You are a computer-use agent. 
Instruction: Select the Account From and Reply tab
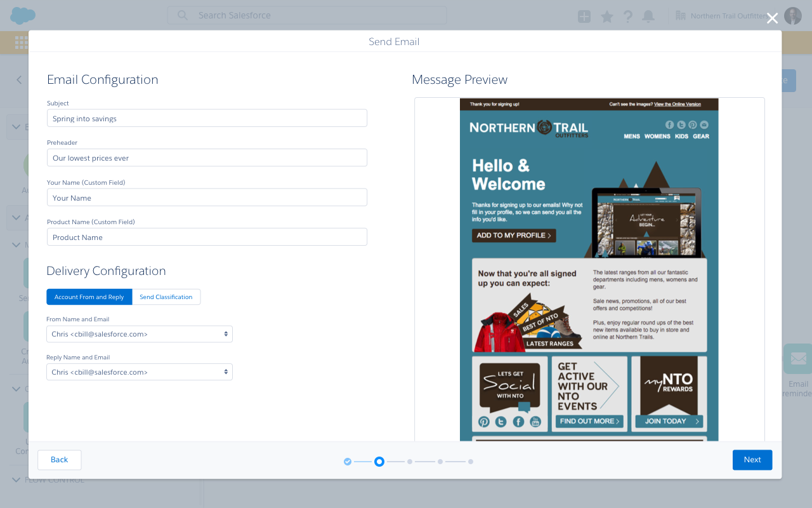[89, 297]
